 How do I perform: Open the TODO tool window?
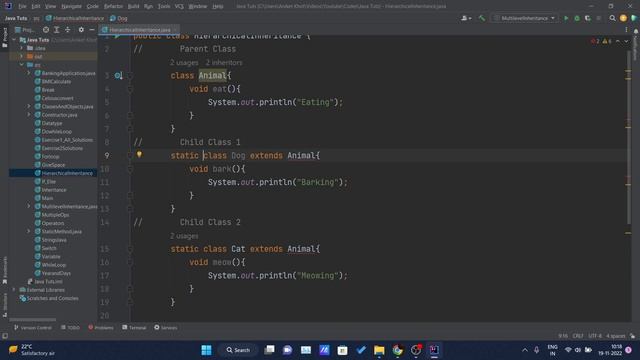[x=70, y=328]
